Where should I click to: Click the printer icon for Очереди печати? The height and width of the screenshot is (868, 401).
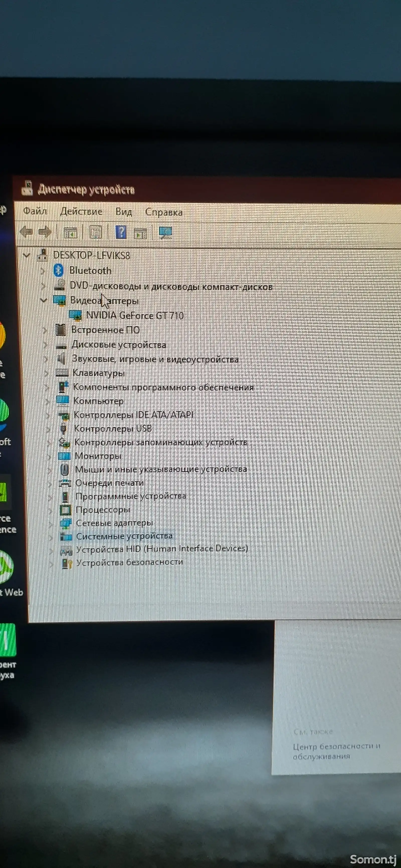65,483
